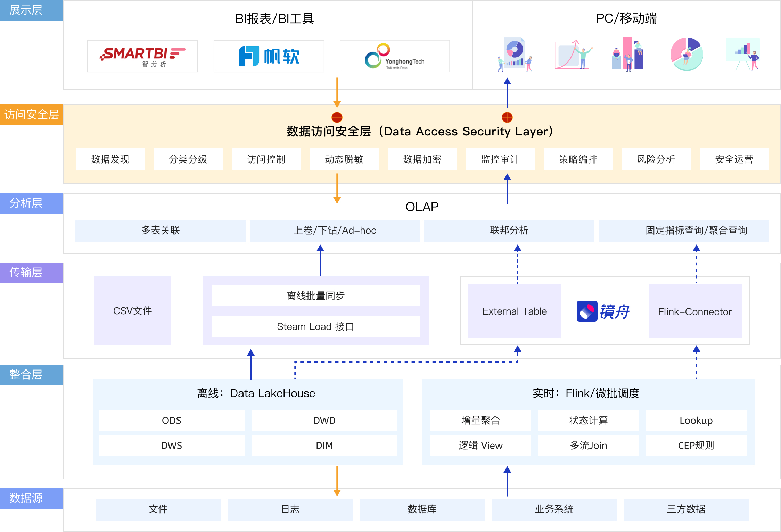
Task: Click the rising curve chart illustration
Action: (573, 55)
